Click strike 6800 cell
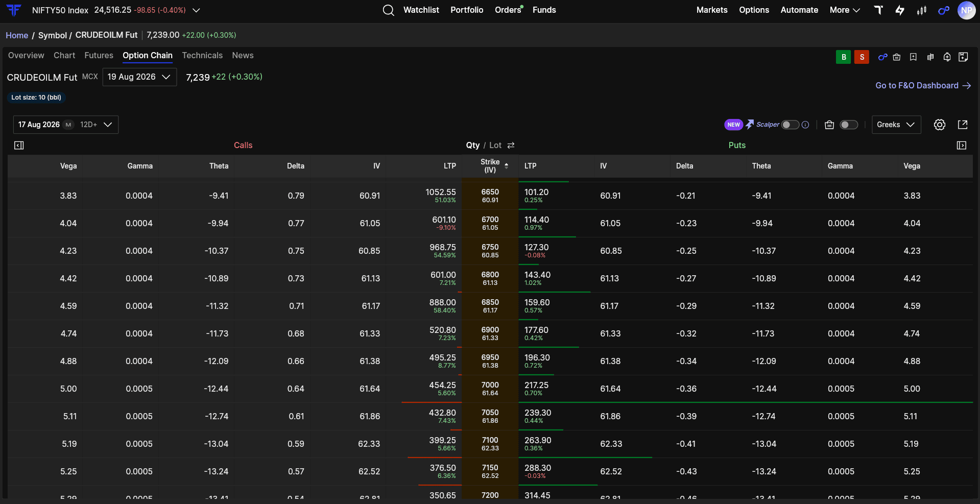 click(x=490, y=278)
